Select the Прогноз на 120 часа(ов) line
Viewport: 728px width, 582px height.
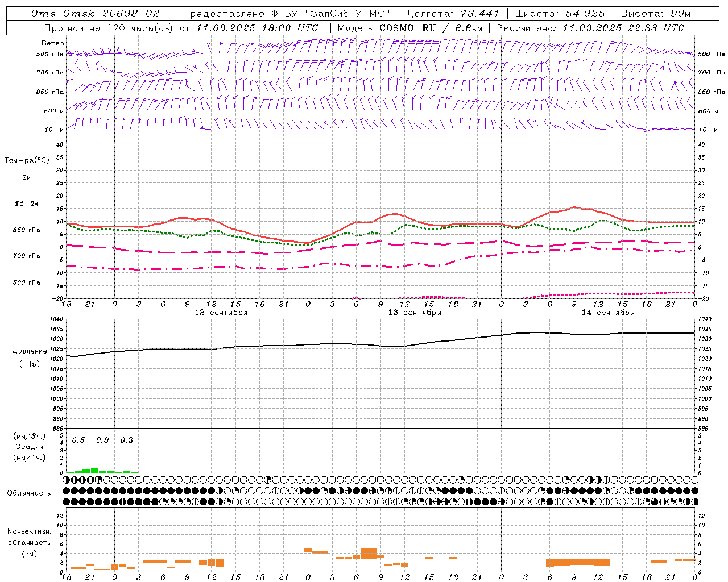pos(181,28)
